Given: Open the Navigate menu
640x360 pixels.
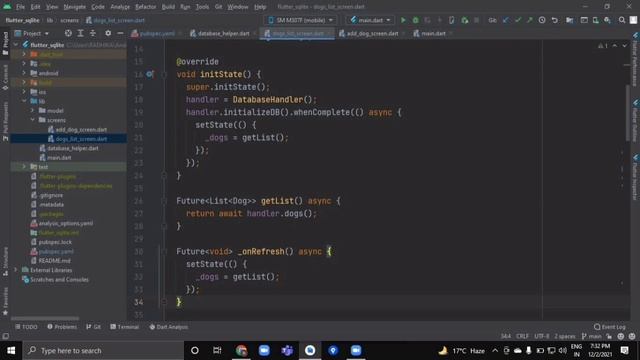Looking at the screenshot, I should coord(75,7).
